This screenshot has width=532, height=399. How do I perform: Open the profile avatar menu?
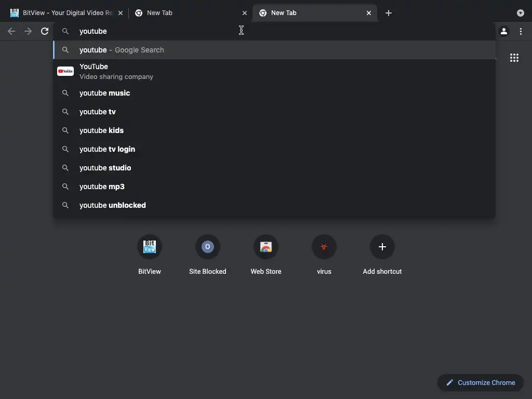tap(504, 31)
